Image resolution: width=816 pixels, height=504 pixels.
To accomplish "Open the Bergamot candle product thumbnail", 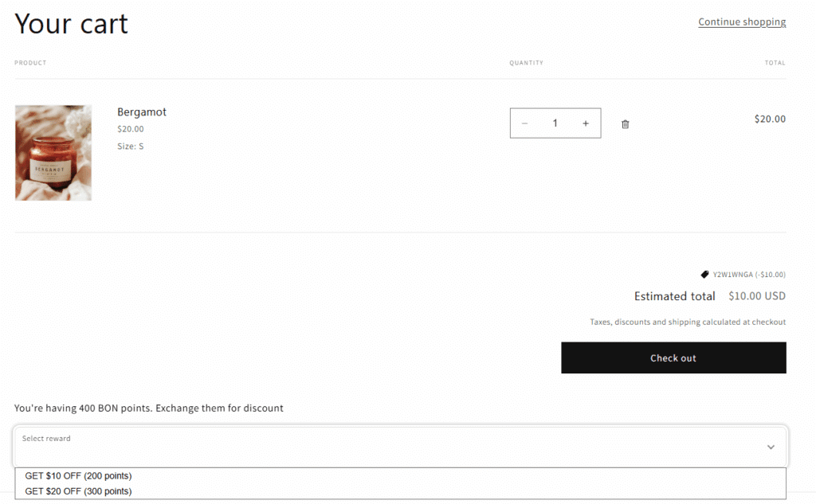I will tap(53, 153).
